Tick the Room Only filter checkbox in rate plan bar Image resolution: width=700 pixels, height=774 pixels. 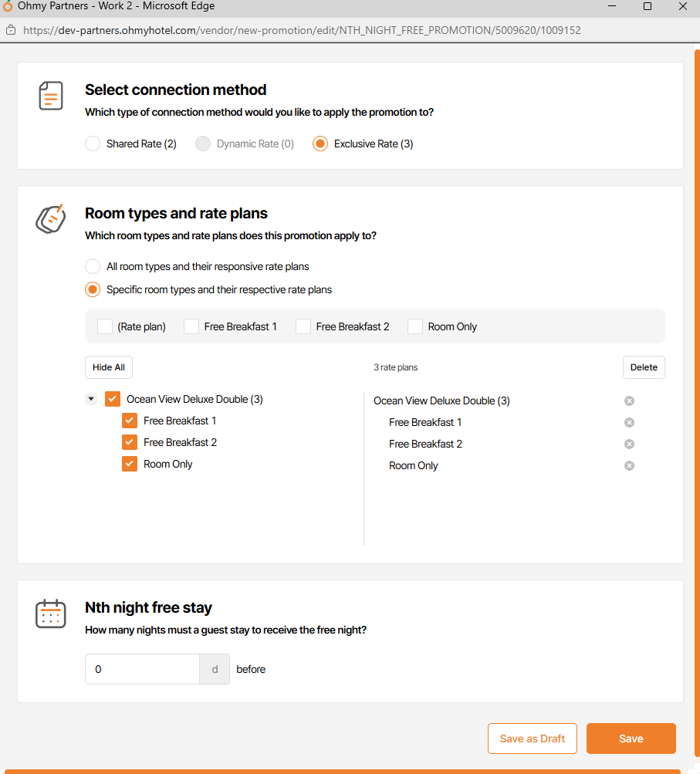coord(415,326)
